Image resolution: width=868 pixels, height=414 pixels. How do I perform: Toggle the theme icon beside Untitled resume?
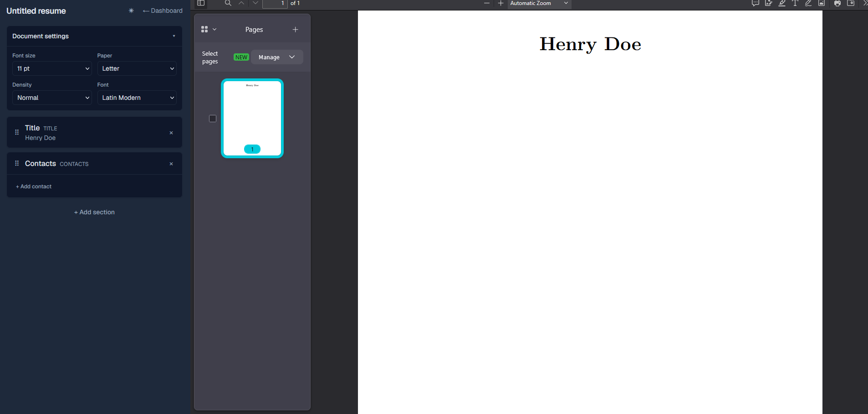click(131, 10)
